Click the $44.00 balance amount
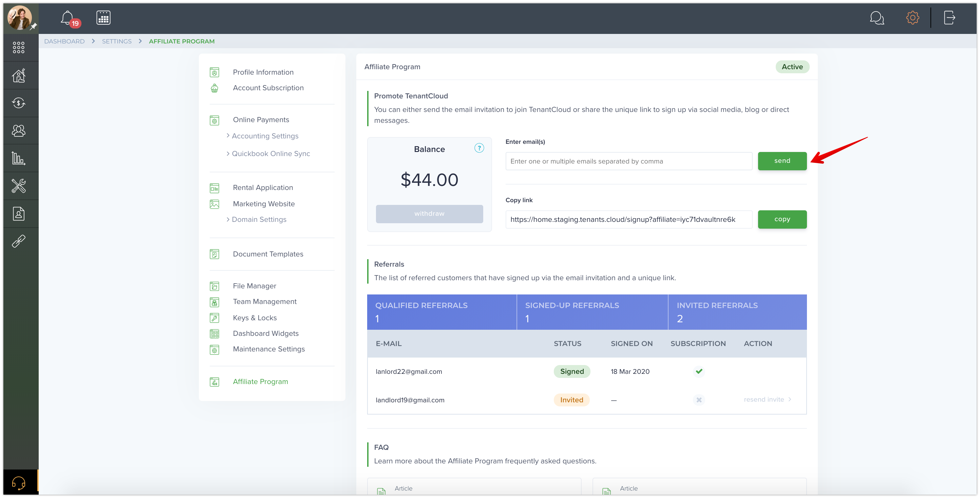The image size is (980, 498). coord(429,180)
